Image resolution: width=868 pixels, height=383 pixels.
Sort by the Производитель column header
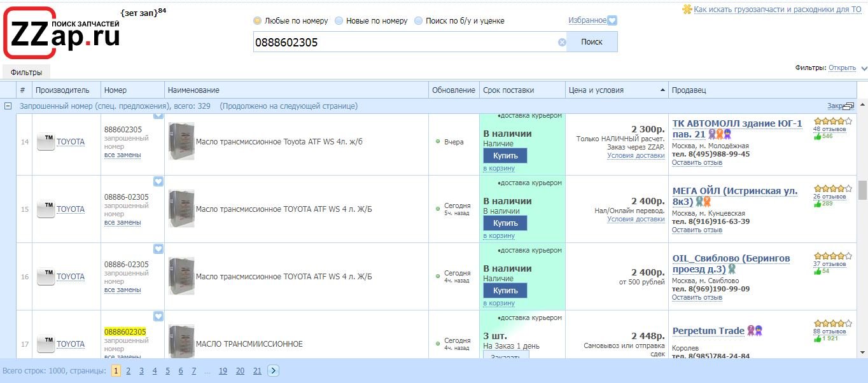point(66,90)
